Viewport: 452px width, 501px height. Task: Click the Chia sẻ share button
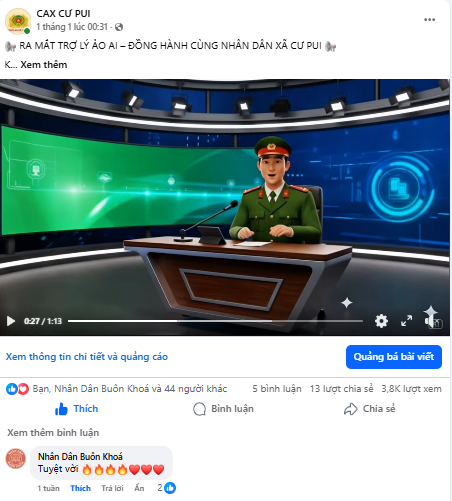tap(369, 409)
